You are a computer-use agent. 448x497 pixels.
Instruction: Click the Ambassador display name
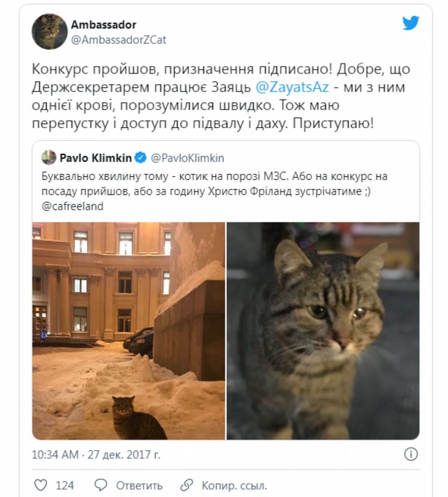click(103, 25)
